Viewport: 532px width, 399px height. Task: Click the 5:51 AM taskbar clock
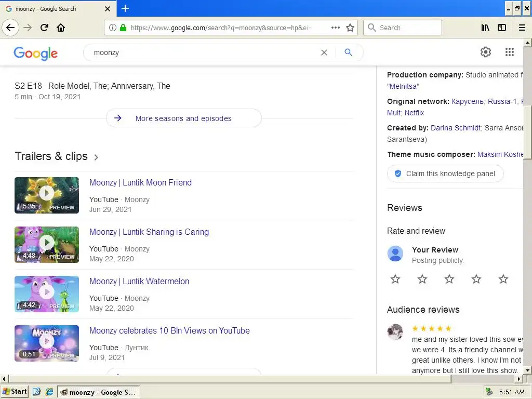click(512, 392)
